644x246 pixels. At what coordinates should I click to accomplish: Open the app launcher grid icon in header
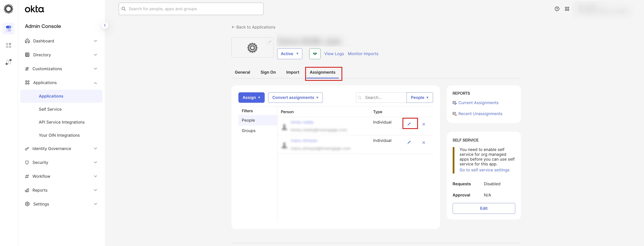click(x=567, y=9)
